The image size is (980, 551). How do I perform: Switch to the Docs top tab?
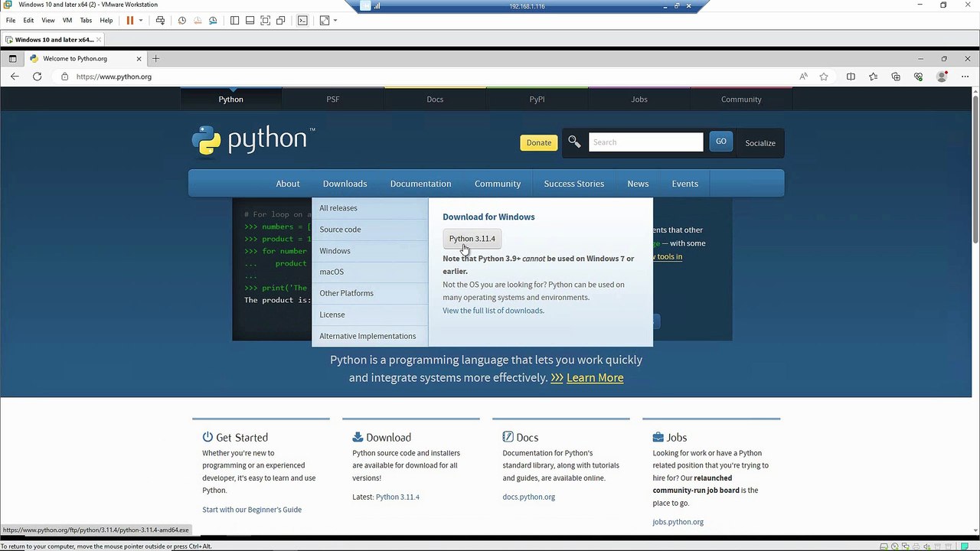click(435, 99)
